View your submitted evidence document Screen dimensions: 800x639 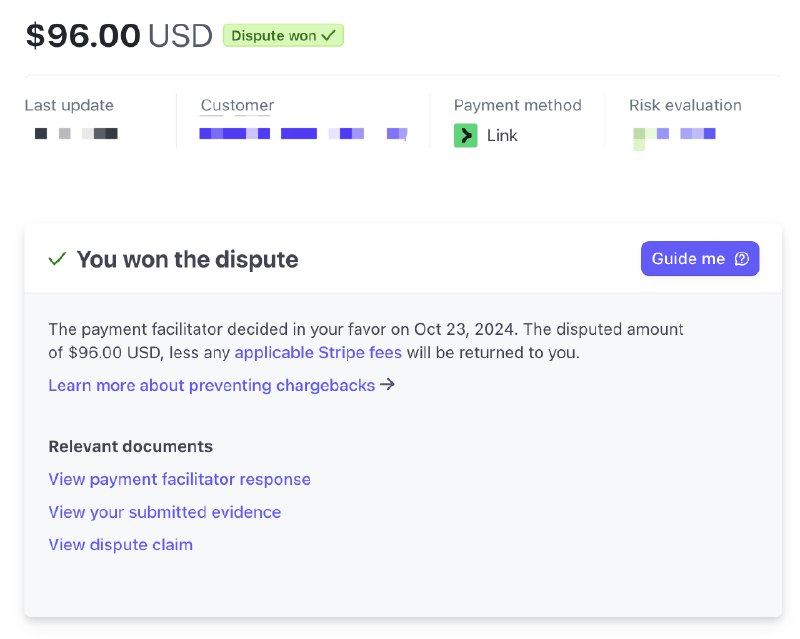point(164,512)
